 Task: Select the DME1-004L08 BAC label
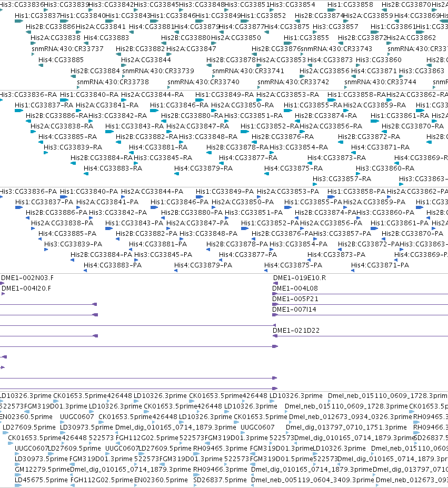(x=295, y=289)
